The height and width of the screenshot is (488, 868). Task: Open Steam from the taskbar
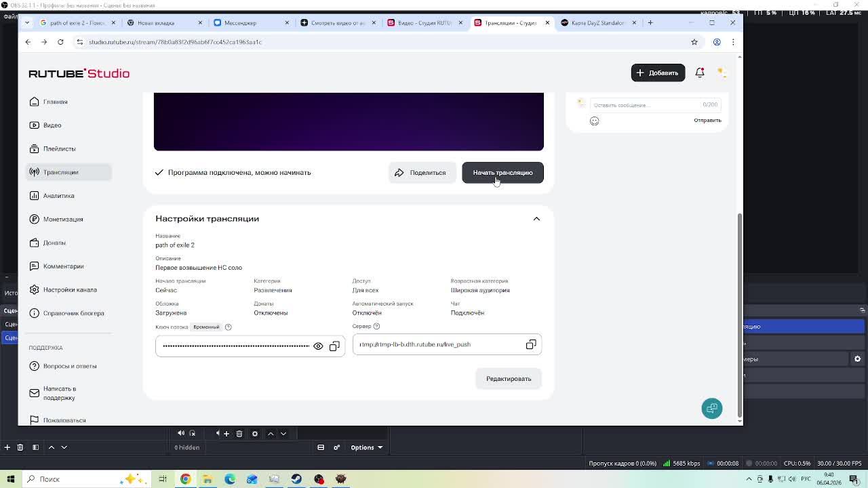pos(296,479)
